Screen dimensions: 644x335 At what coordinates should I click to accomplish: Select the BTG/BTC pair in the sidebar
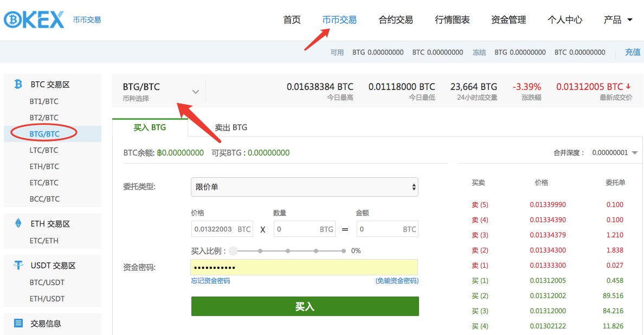click(44, 134)
